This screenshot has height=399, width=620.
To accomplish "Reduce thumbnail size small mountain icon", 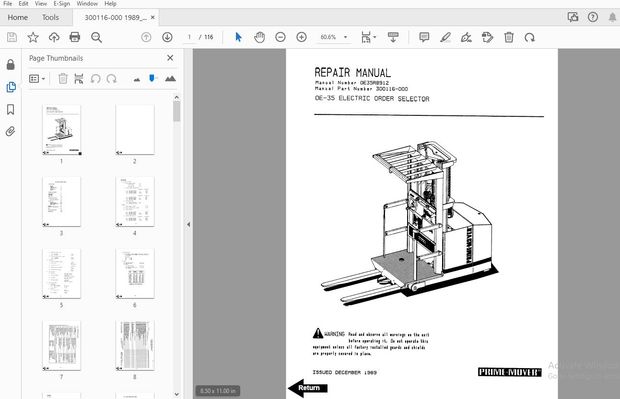I will tap(137, 79).
